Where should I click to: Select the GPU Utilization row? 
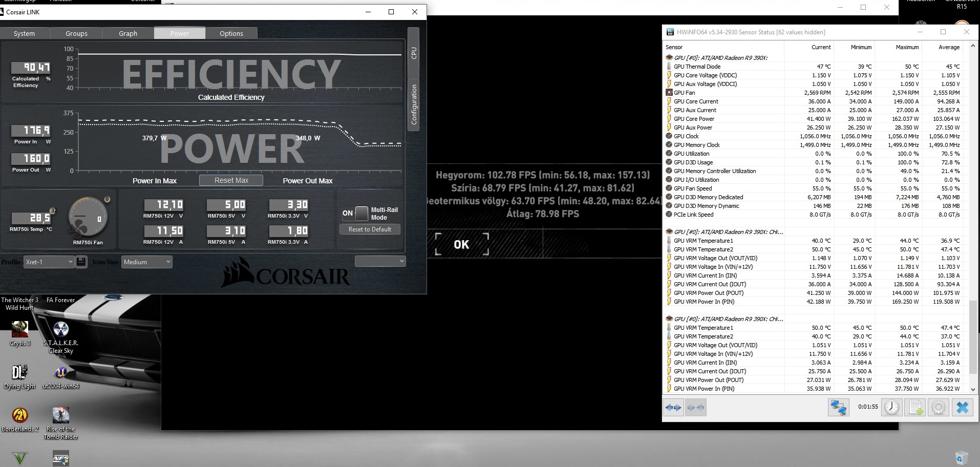pyautogui.click(x=814, y=154)
